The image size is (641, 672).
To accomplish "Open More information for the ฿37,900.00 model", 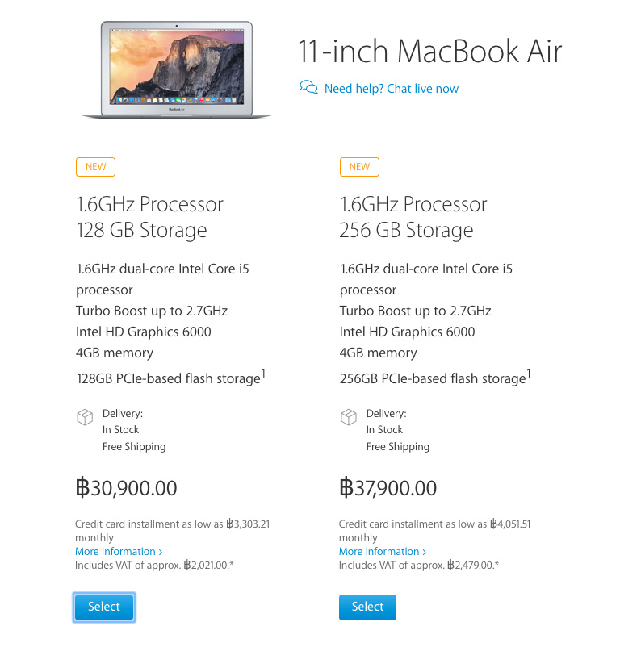I will 382,551.
